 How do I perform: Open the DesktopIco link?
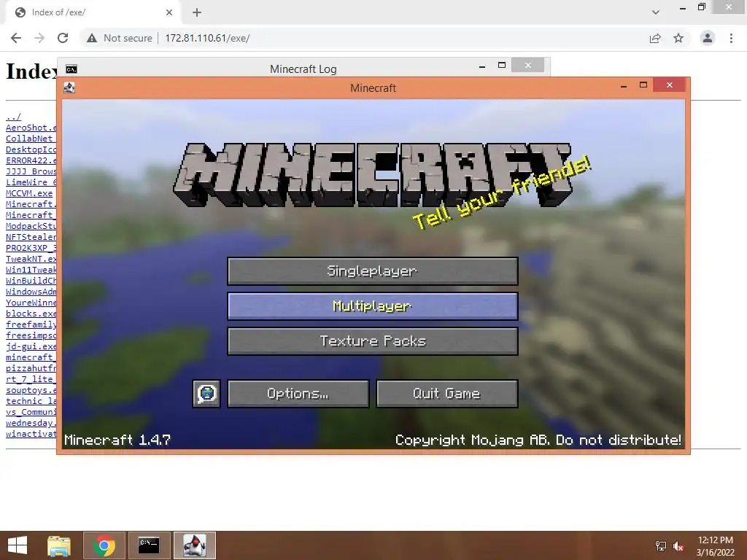[x=31, y=149]
